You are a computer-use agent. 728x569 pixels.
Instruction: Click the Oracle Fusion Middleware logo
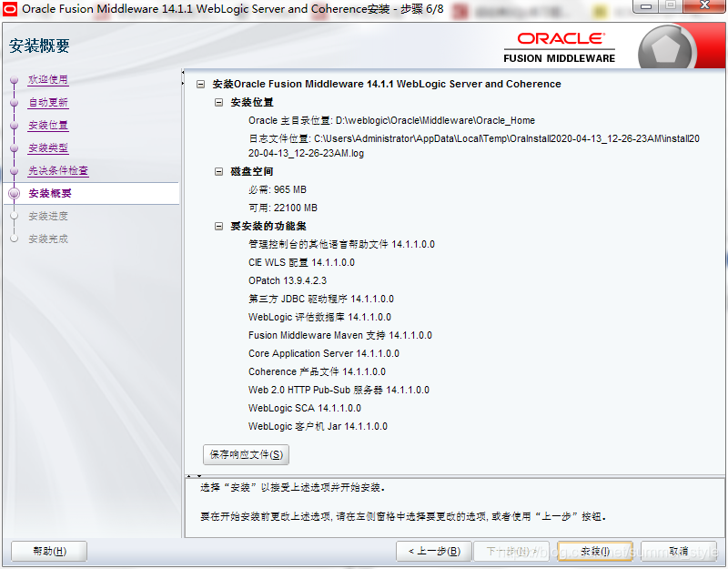(x=560, y=47)
